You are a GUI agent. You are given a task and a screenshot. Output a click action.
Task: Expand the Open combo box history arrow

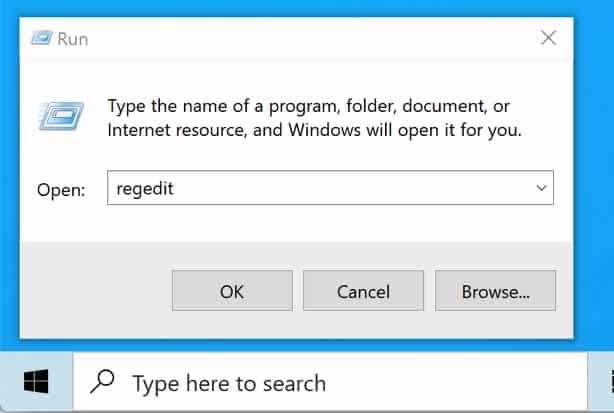(541, 188)
